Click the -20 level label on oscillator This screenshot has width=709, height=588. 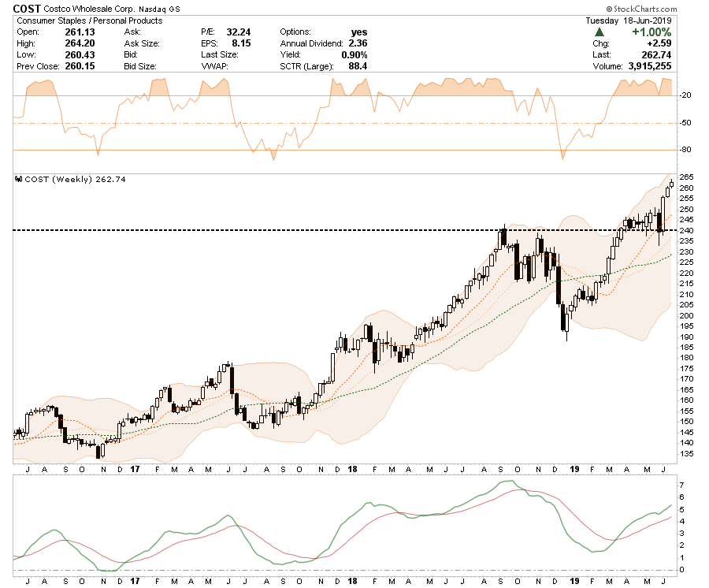[685, 95]
